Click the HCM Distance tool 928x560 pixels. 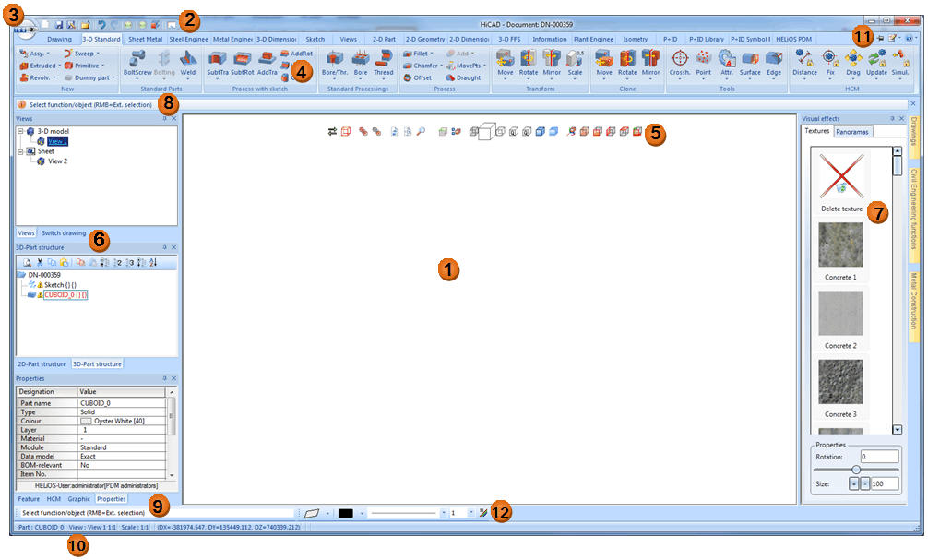click(x=804, y=63)
